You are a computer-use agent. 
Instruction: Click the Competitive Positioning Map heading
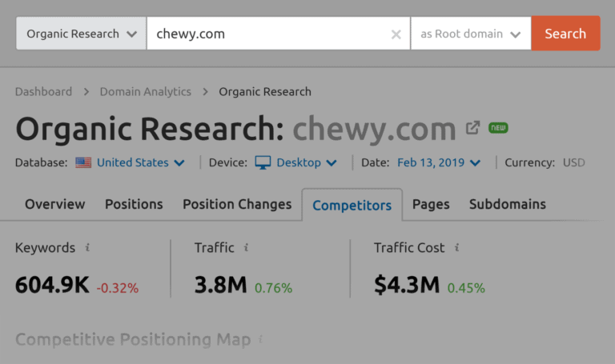[133, 339]
